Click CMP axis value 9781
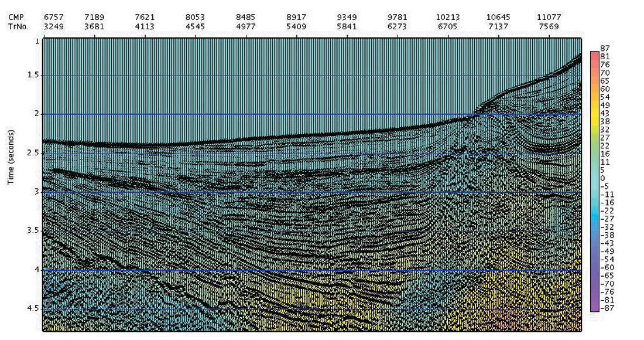Screen dimensions: 644x340 tap(397, 17)
